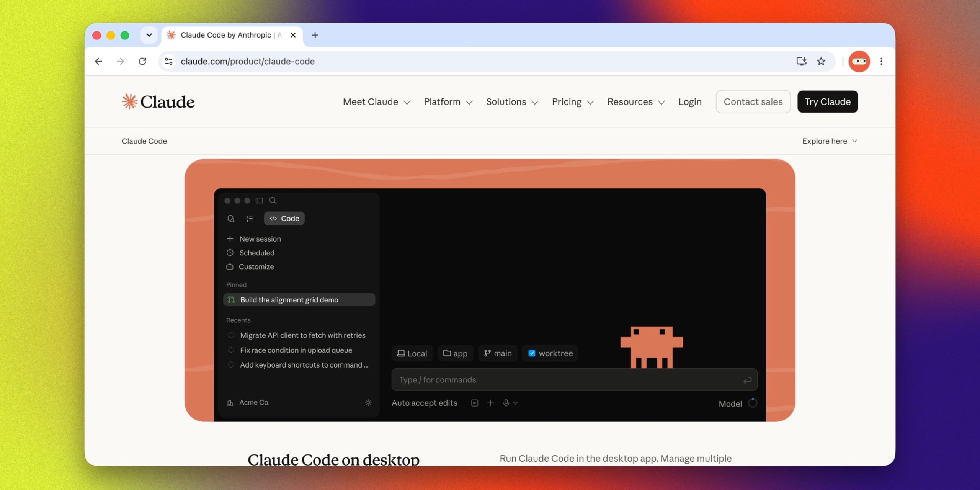
Task: Click the Claude Code breadcrumb label
Action: click(144, 141)
